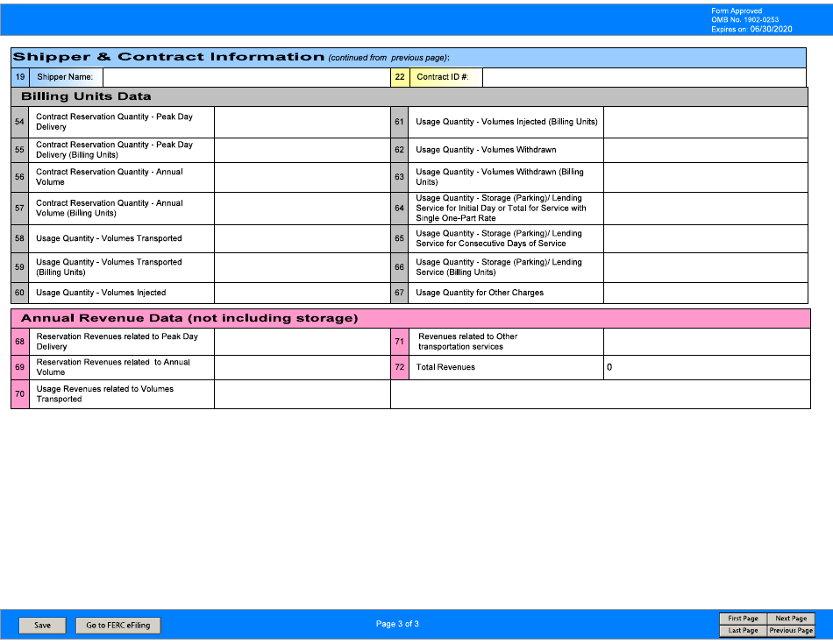Click field 62 Volumes Withdrawn input
The height and width of the screenshot is (644, 833).
[705, 150]
